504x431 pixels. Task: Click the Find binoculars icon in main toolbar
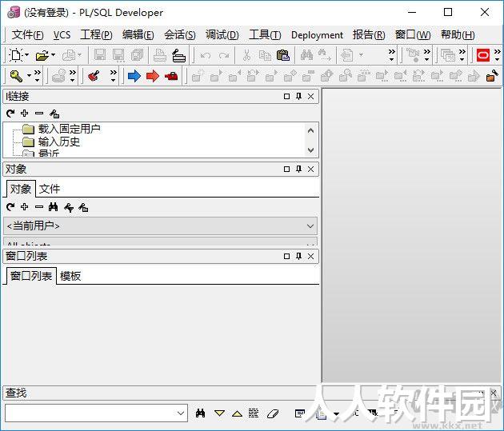point(306,55)
